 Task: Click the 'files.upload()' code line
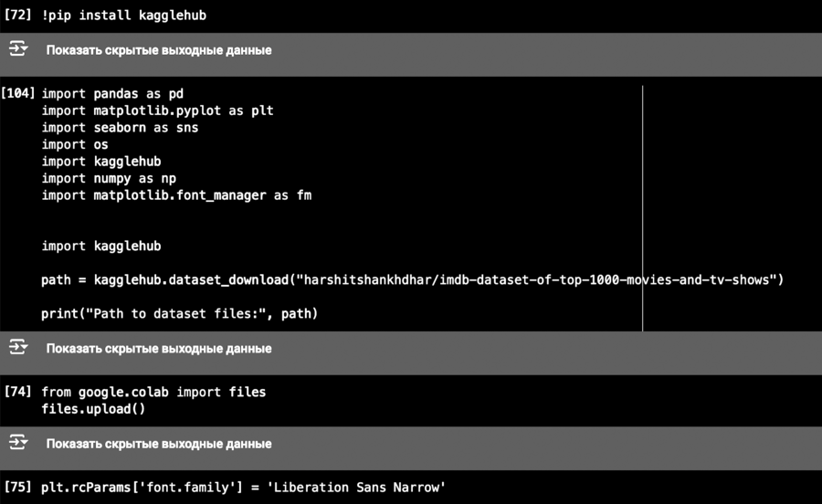(93, 409)
